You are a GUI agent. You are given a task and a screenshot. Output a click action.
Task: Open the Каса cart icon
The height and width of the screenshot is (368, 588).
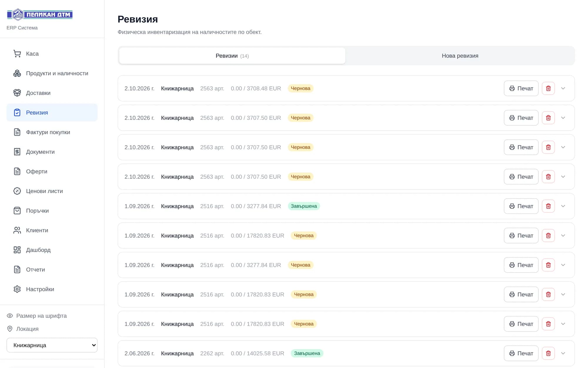tap(17, 54)
